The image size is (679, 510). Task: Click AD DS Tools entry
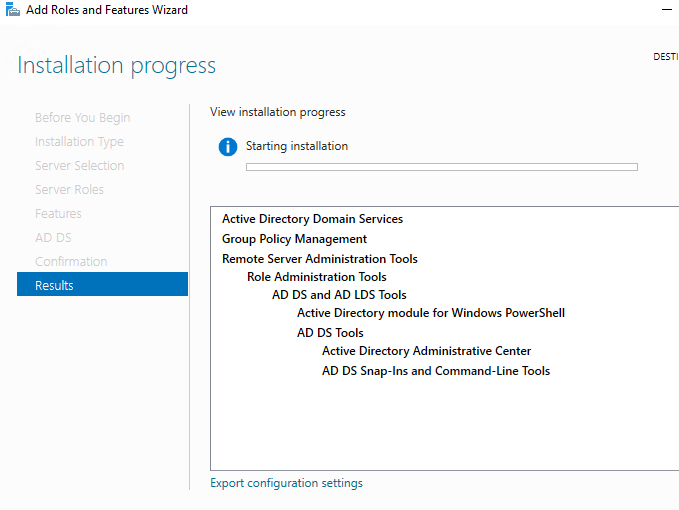coord(330,333)
